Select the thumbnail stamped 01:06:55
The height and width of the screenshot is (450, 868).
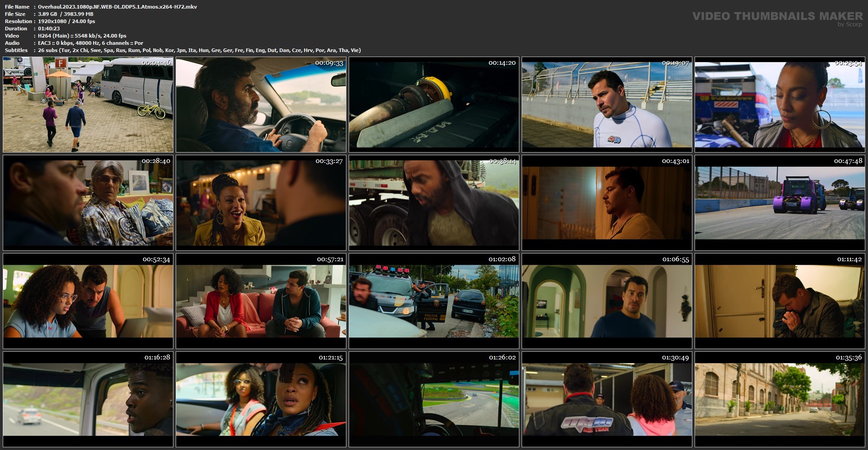(x=607, y=301)
